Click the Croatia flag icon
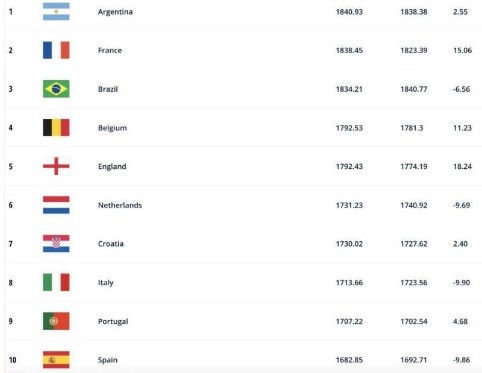482x373 pixels. [56, 243]
